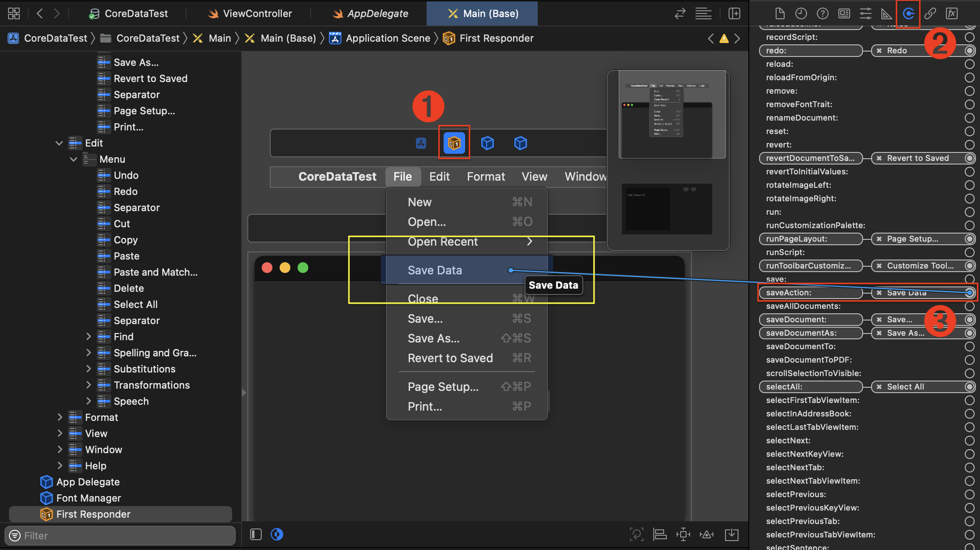Open the File inspector icon
The width and height of the screenshot is (980, 550).
point(780,14)
